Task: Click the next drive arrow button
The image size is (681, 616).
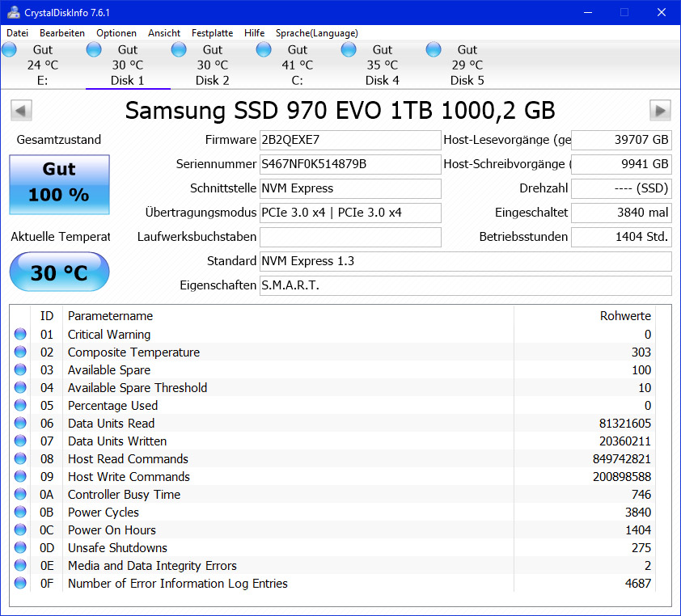Action: [x=660, y=110]
